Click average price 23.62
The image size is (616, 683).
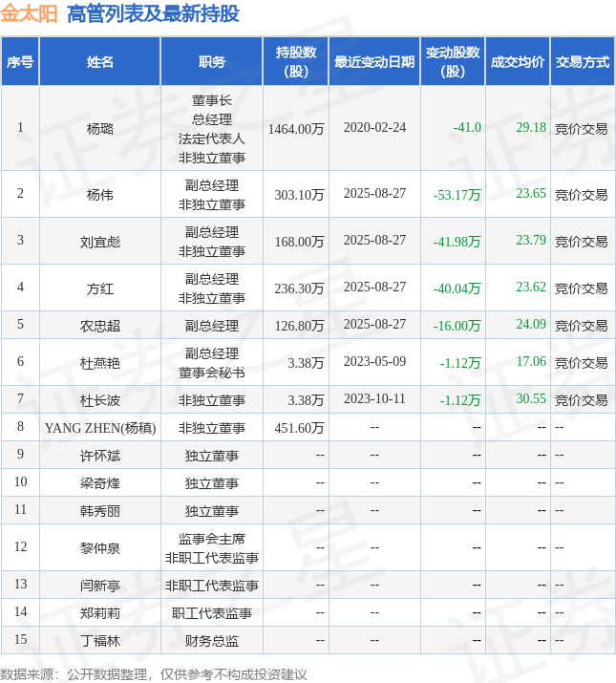point(531,287)
